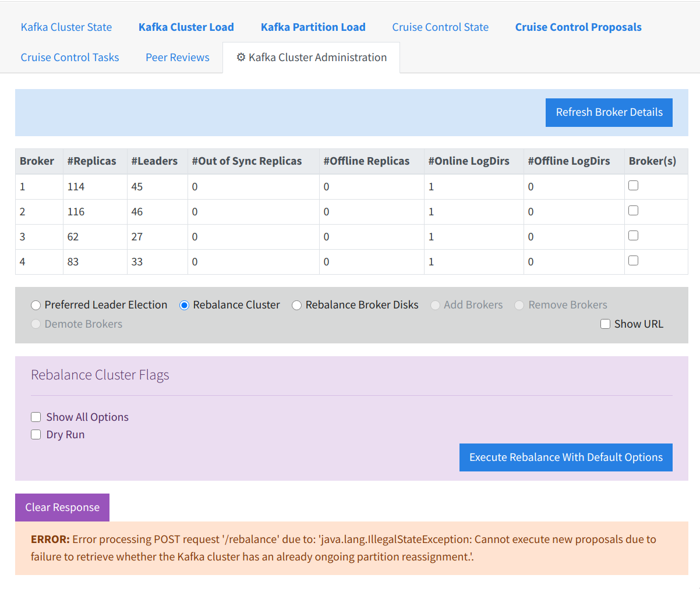Open the Kafka Cluster Load tab

[x=186, y=27]
